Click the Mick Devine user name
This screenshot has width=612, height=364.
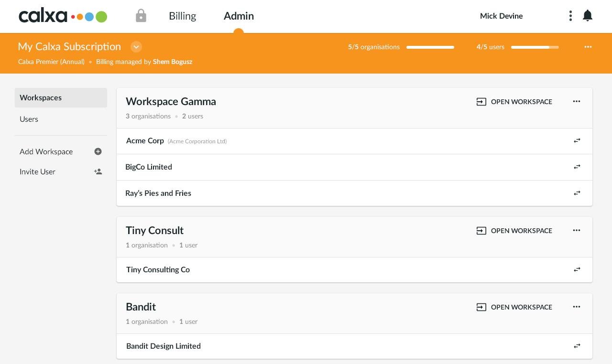point(501,16)
